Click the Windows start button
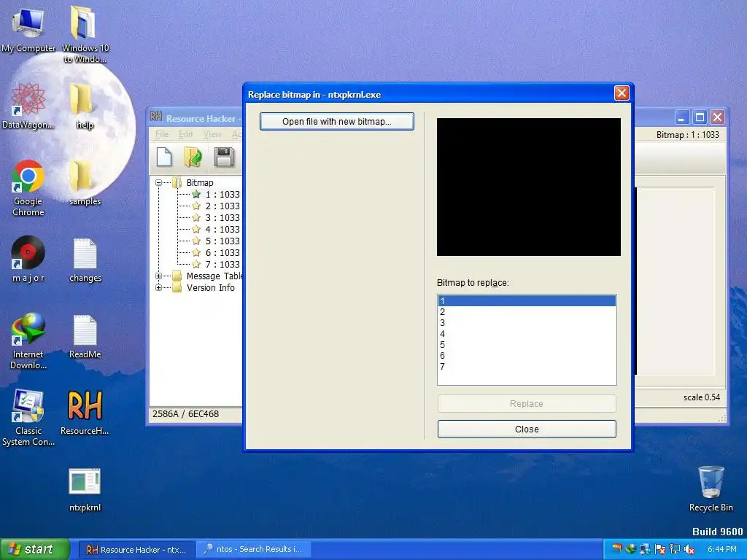Viewport: 747px width, 560px height. coord(34,549)
